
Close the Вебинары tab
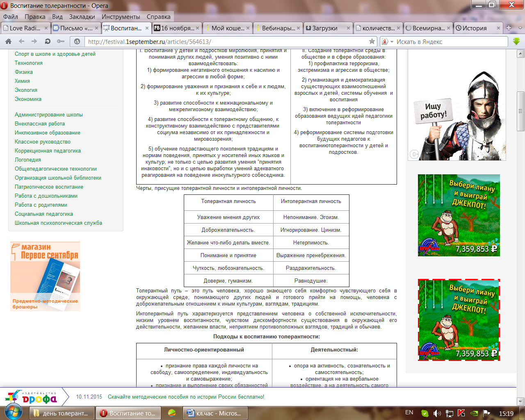click(298, 28)
